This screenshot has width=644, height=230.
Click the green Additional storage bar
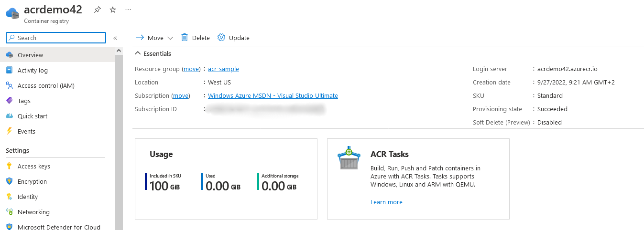pyautogui.click(x=258, y=182)
